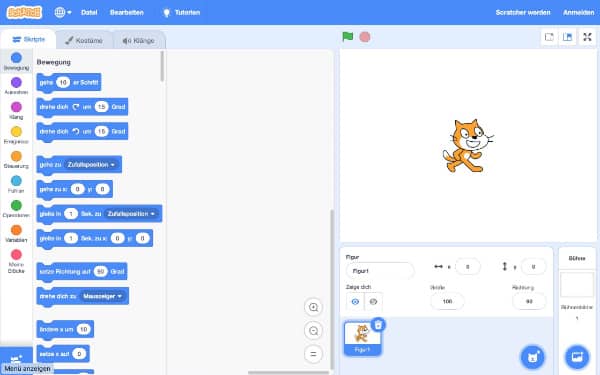600x375 pixels.
Task: Reset workspace zoom with equals button
Action: pos(313,354)
